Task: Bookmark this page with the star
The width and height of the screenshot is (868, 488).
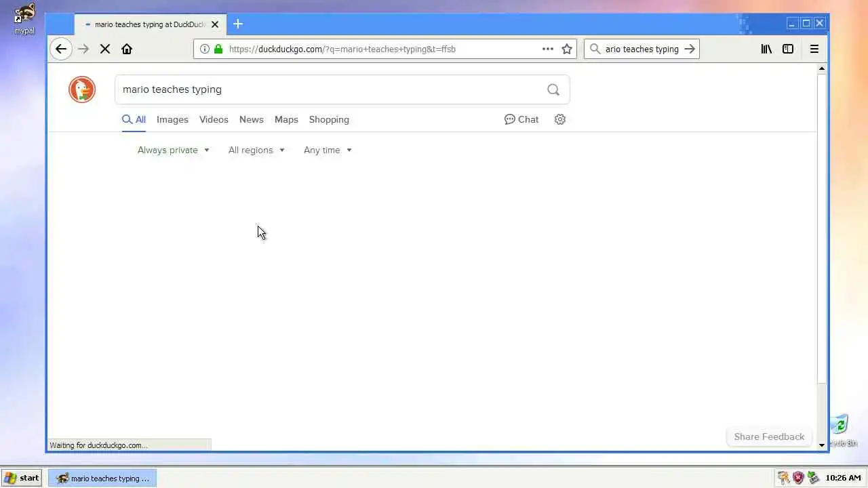Action: pyautogui.click(x=567, y=49)
